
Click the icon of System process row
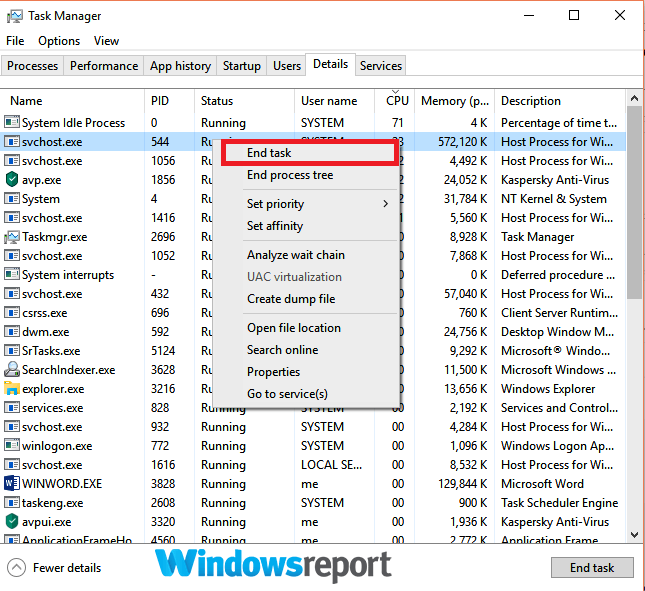click(x=12, y=198)
